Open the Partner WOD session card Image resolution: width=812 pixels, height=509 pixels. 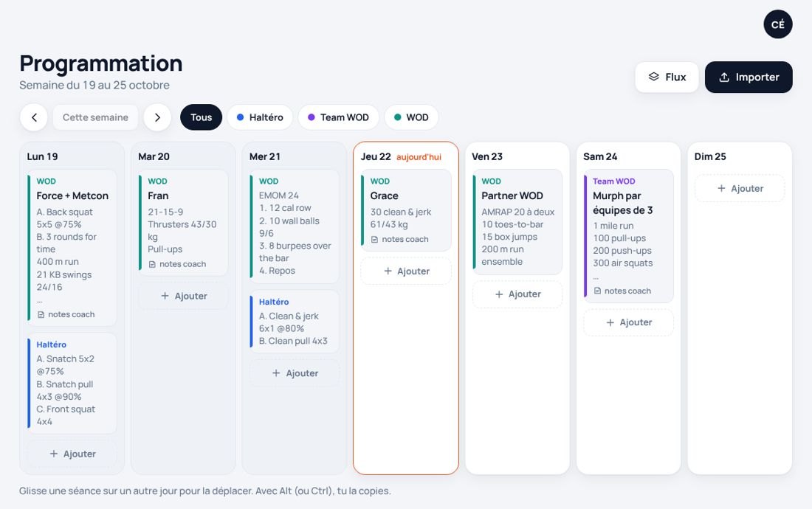click(x=517, y=222)
